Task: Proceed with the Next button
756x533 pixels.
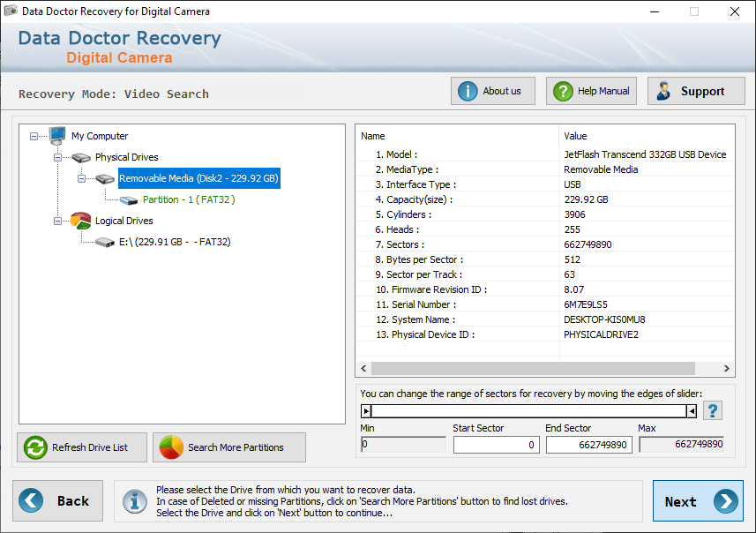Action: (698, 500)
